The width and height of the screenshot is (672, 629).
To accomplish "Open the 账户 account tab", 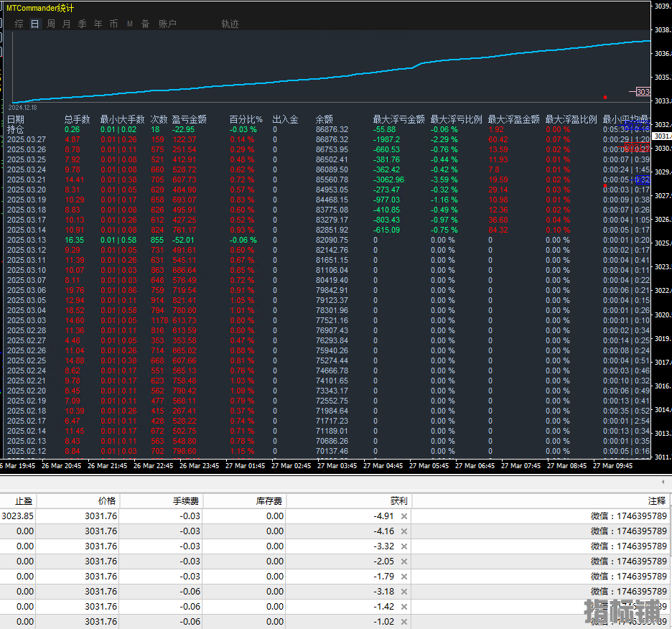I will coord(167,24).
